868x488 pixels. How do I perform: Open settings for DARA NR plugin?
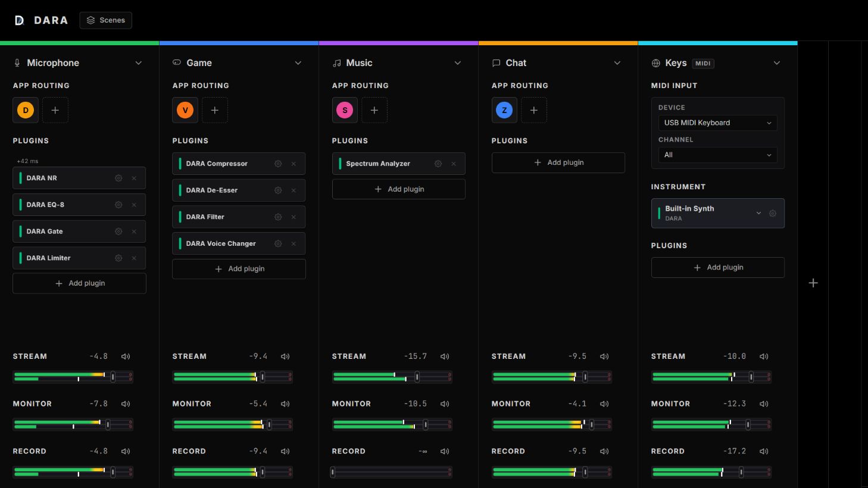tap(118, 178)
